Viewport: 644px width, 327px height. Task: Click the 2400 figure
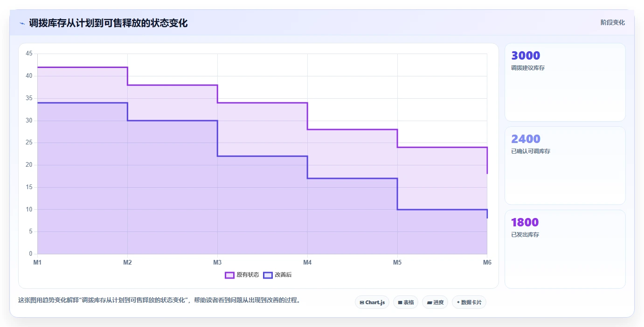click(x=526, y=139)
